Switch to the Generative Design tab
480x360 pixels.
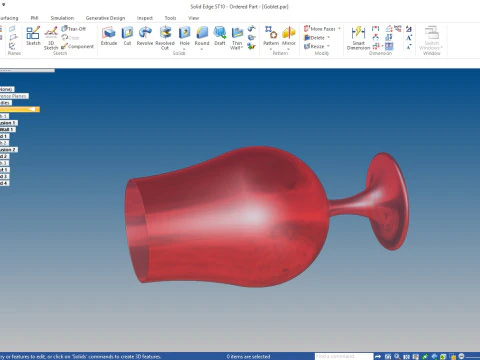[x=105, y=18]
